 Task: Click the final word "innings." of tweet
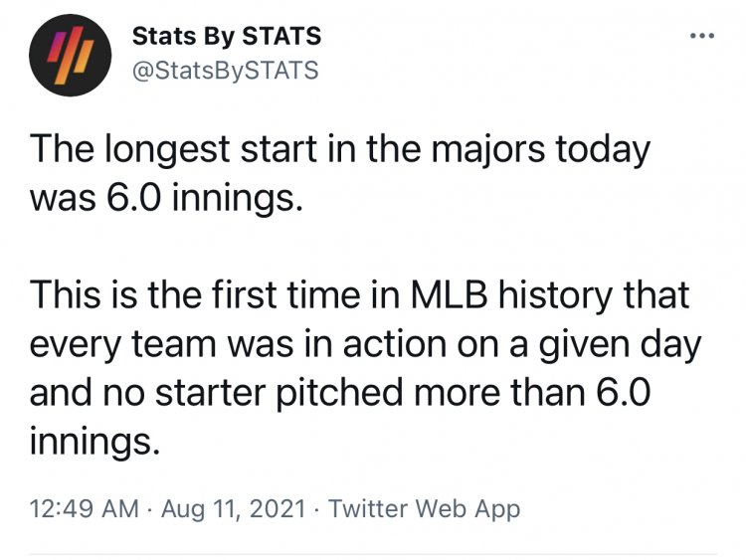coord(94,442)
